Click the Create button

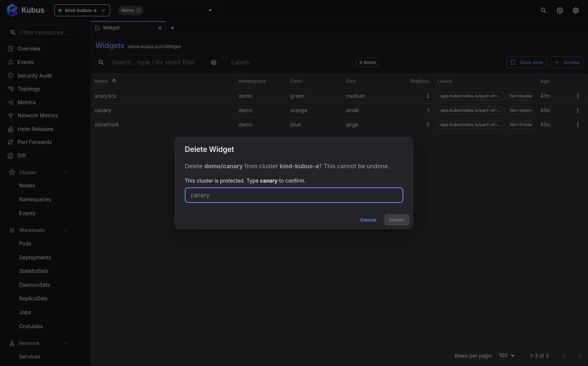tap(567, 62)
